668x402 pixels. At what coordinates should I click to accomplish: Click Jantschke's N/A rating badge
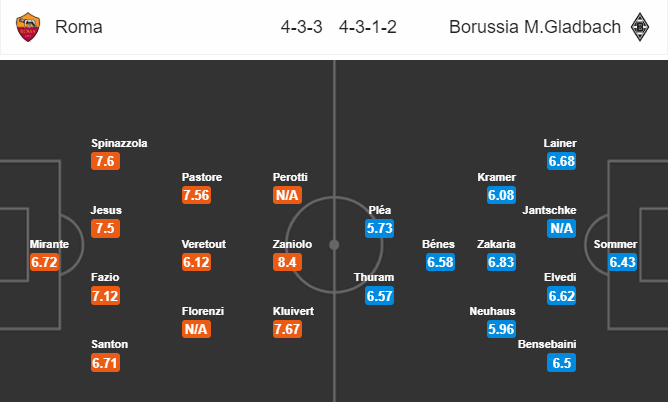pyautogui.click(x=561, y=228)
